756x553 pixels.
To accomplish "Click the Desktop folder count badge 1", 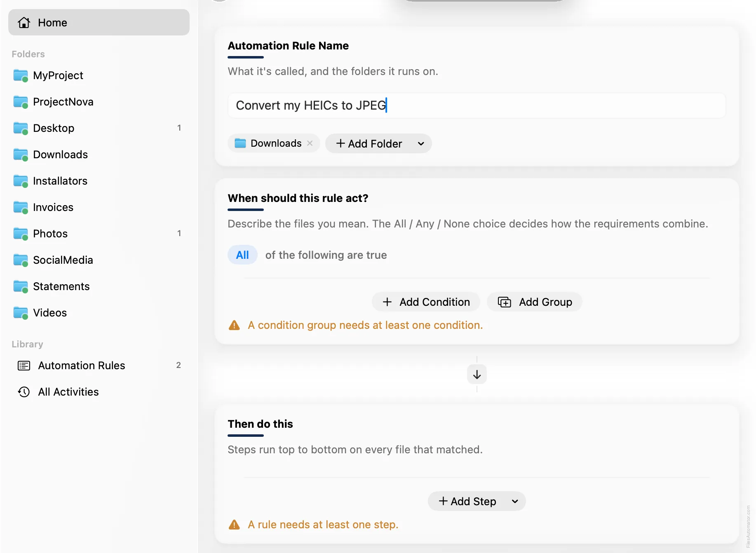I will pos(179,128).
